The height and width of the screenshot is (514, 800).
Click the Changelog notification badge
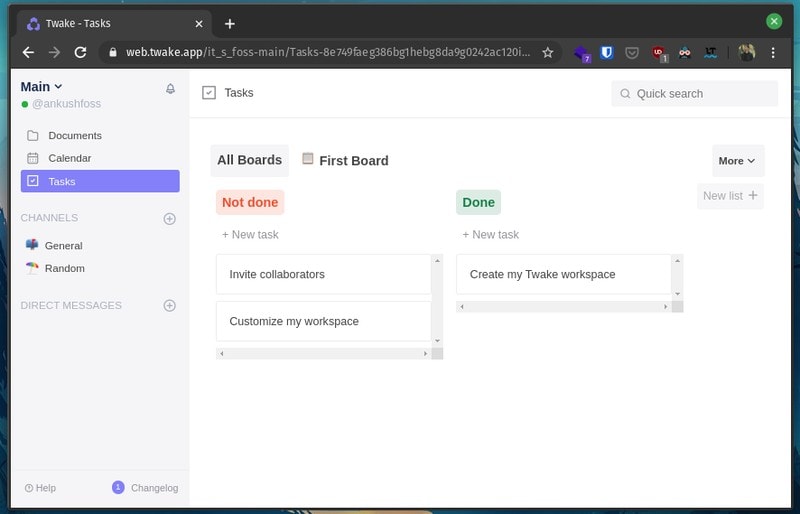pos(118,487)
